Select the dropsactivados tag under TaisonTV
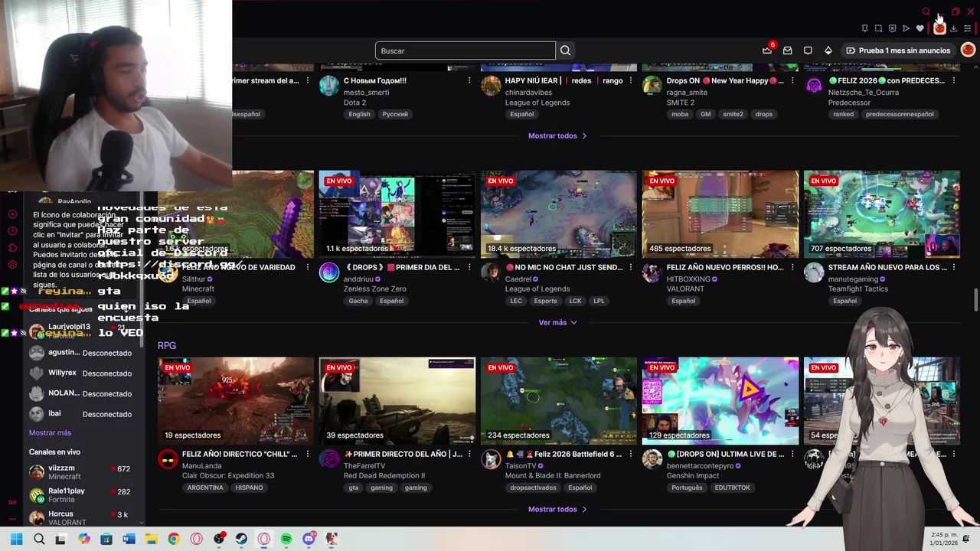This screenshot has height=551, width=980. [534, 487]
